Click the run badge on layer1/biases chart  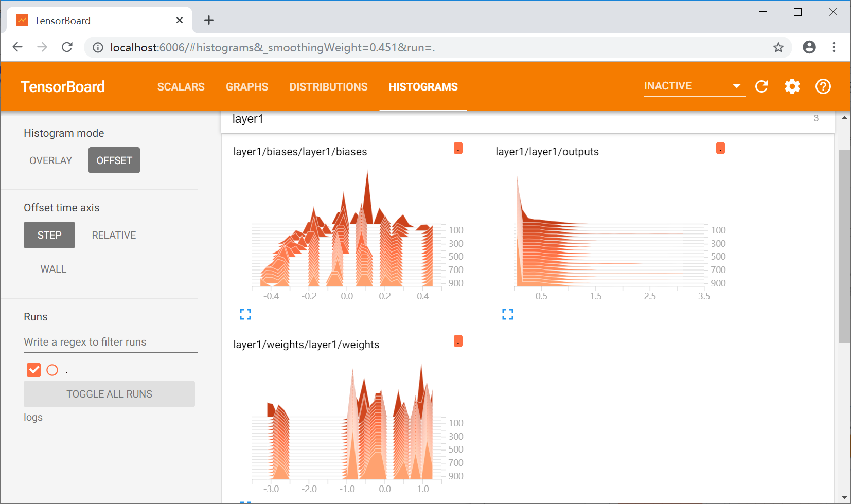click(x=458, y=148)
